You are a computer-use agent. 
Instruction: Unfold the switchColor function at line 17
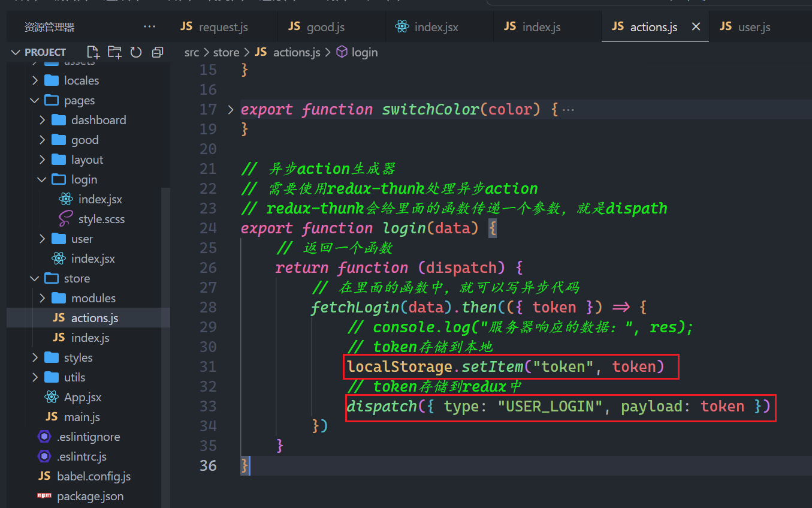click(x=231, y=109)
